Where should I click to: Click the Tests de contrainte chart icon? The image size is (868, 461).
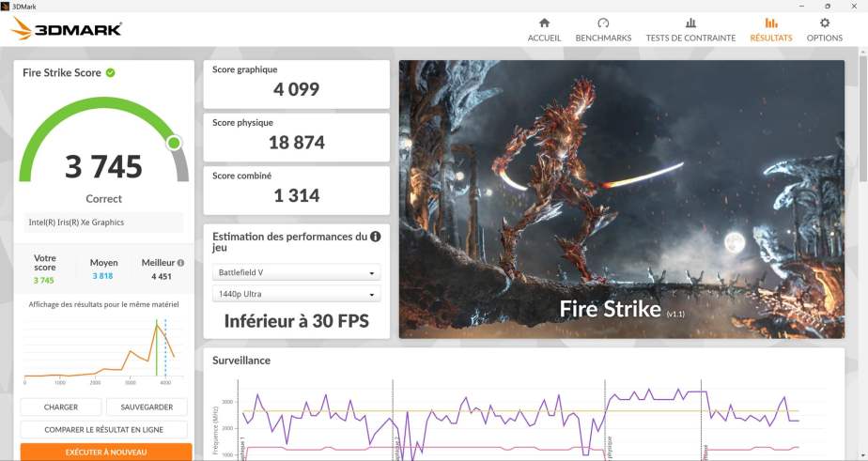[690, 23]
